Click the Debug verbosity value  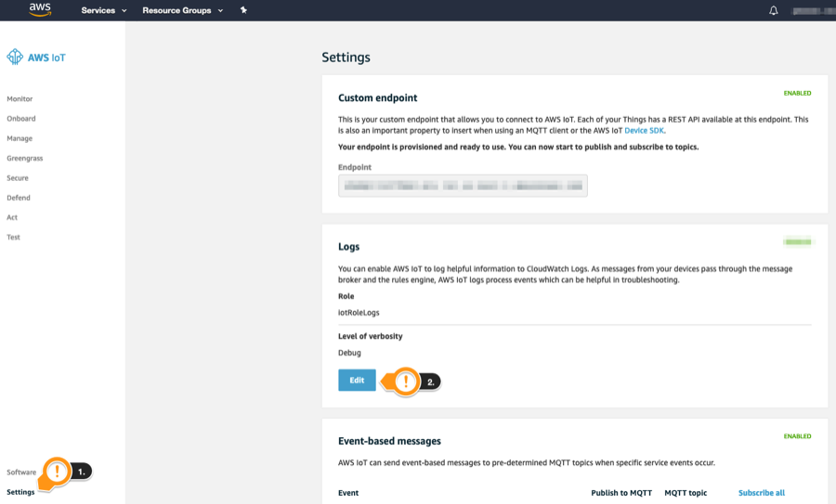(349, 353)
